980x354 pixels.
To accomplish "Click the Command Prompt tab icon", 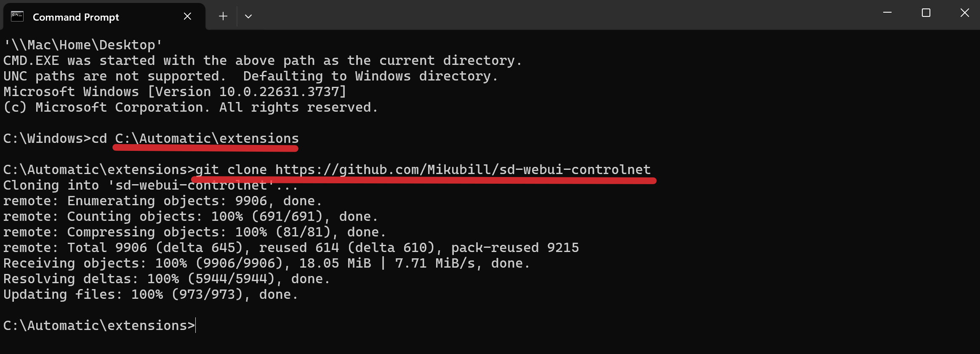I will 17,16.
